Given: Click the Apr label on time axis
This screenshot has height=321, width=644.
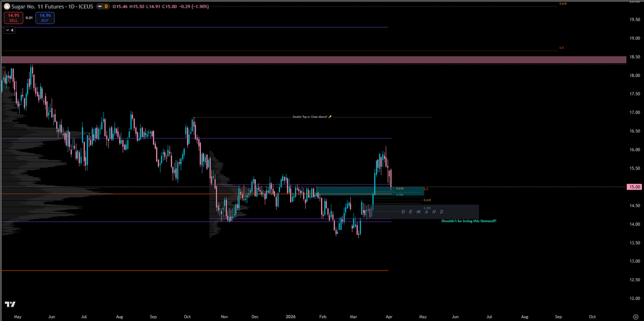Looking at the screenshot, I should (x=388, y=317).
